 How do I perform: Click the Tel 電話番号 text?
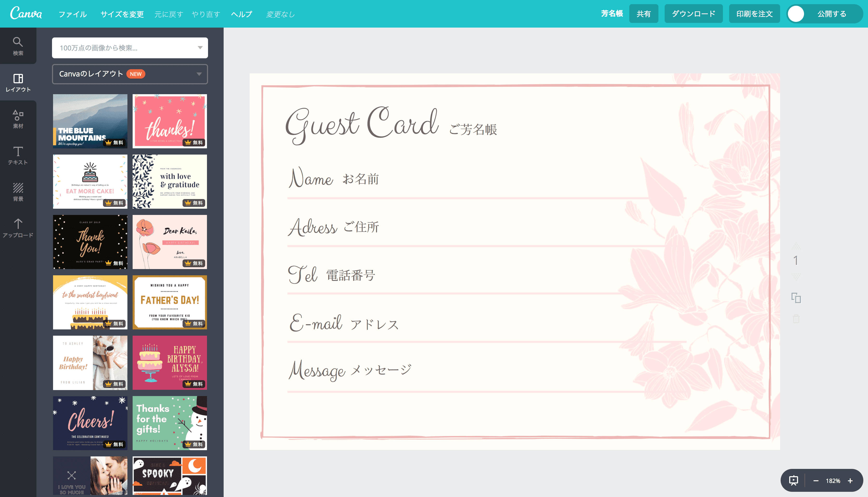point(331,275)
